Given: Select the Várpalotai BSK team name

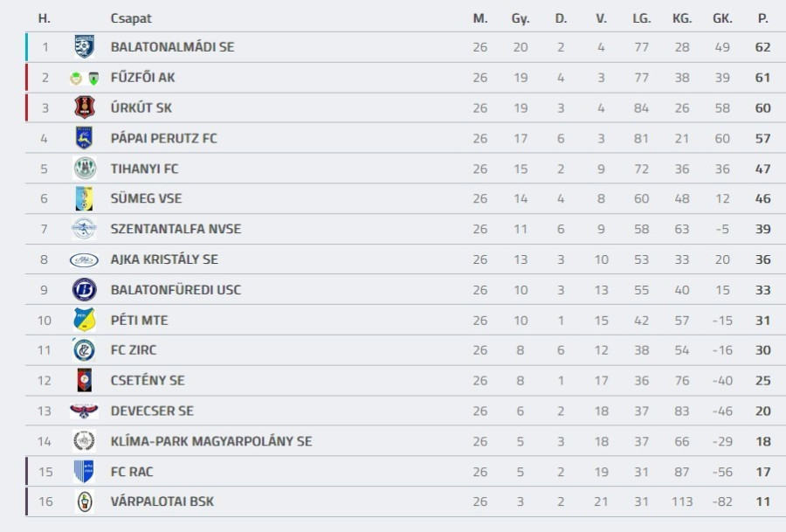Looking at the screenshot, I should (x=162, y=501).
